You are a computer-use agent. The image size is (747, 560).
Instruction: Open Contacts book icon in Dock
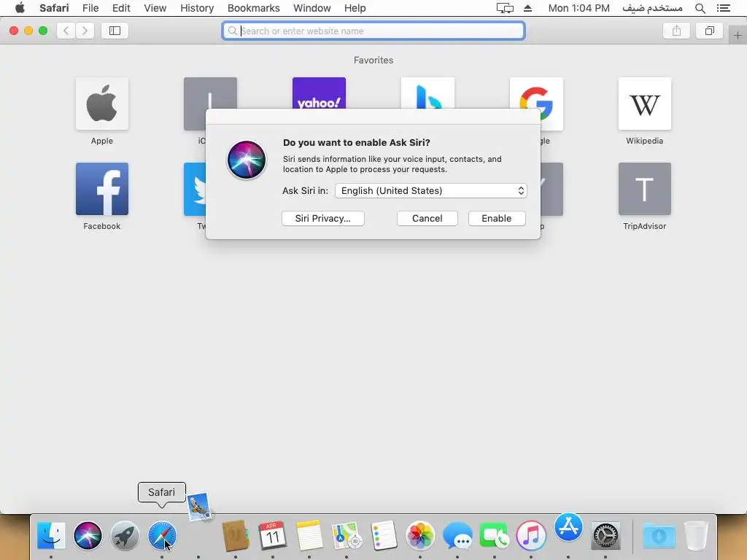click(236, 535)
